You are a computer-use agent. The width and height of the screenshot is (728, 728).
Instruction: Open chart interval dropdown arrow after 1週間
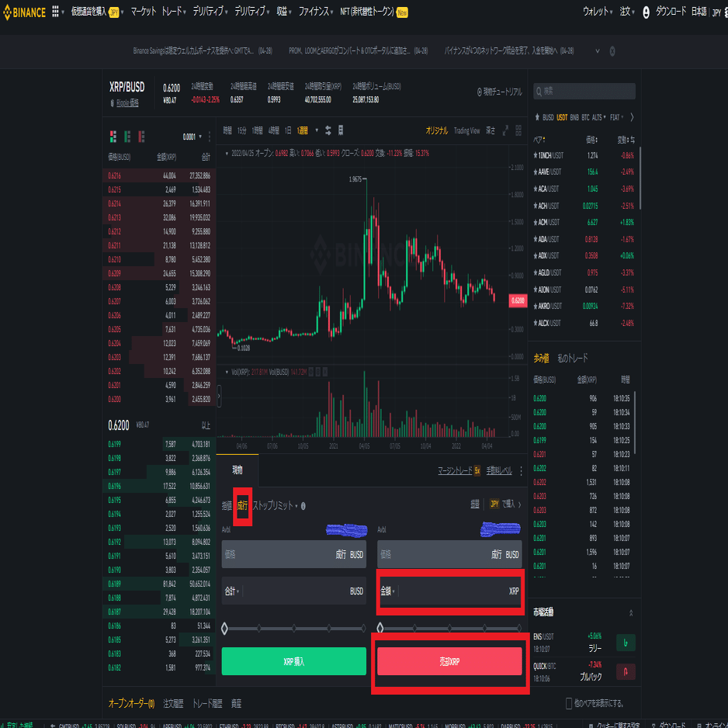click(317, 130)
